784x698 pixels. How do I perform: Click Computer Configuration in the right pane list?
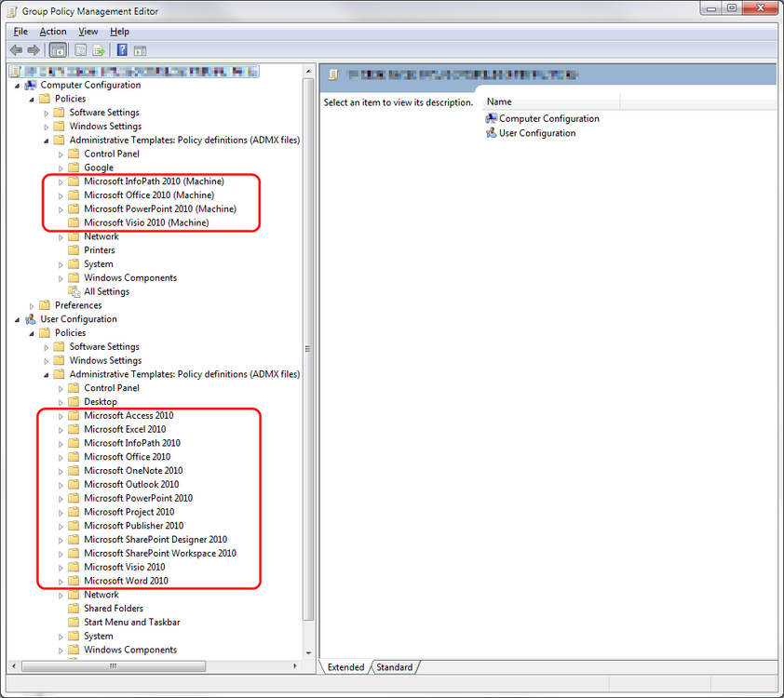coord(549,118)
